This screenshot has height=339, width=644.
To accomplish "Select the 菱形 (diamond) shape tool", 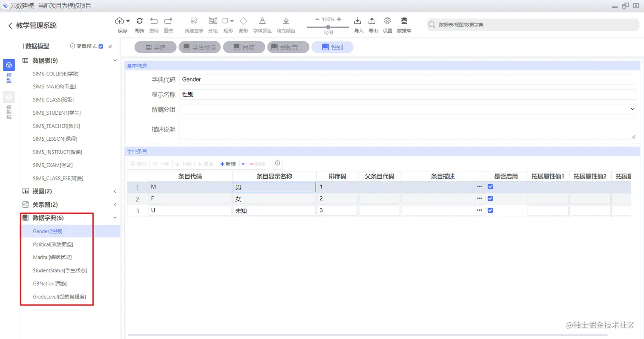I will point(243,20).
